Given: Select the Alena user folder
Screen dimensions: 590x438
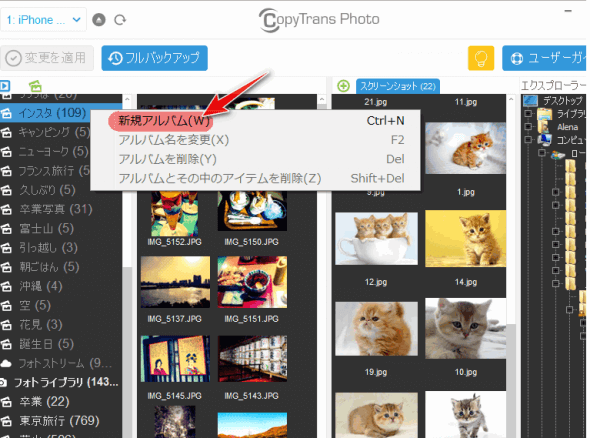Looking at the screenshot, I should 567,127.
